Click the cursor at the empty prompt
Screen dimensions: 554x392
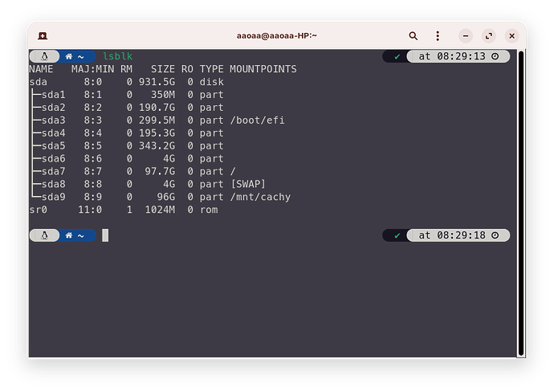[105, 235]
